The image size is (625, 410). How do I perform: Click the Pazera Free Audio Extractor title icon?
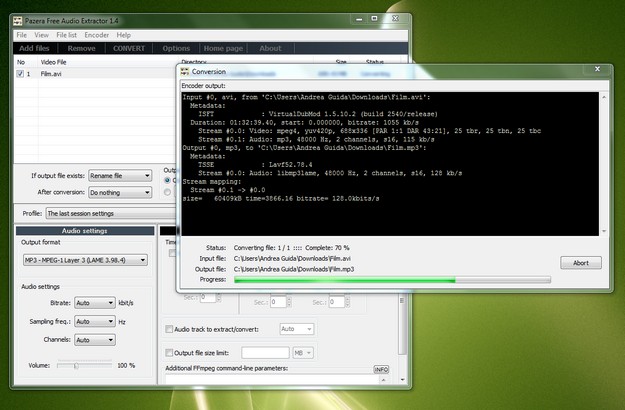(x=18, y=21)
